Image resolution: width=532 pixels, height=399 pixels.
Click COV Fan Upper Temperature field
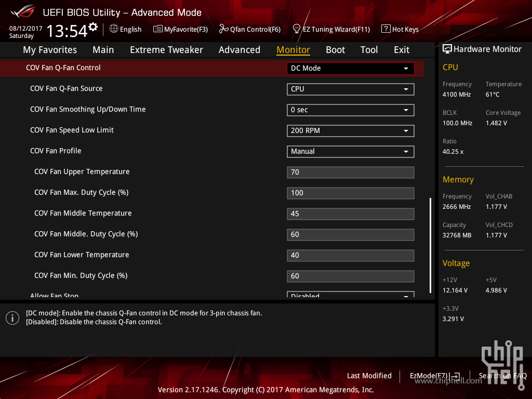351,172
